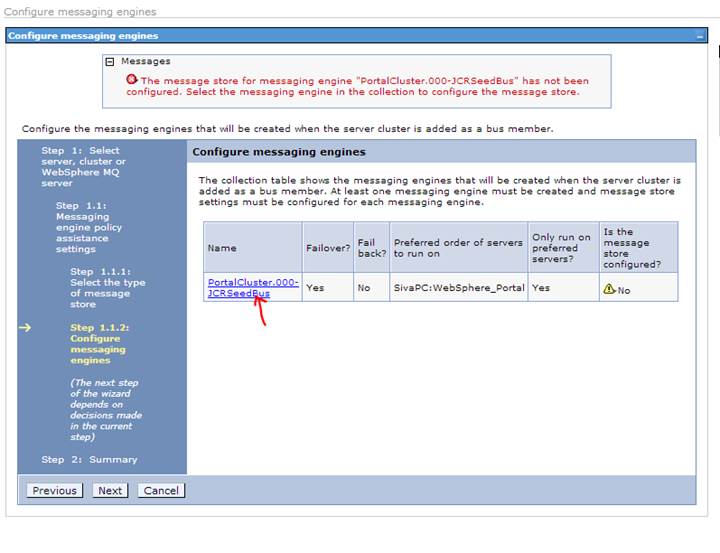Collapse the Messages box with minus icon
This screenshot has height=553, width=720.
coord(109,62)
